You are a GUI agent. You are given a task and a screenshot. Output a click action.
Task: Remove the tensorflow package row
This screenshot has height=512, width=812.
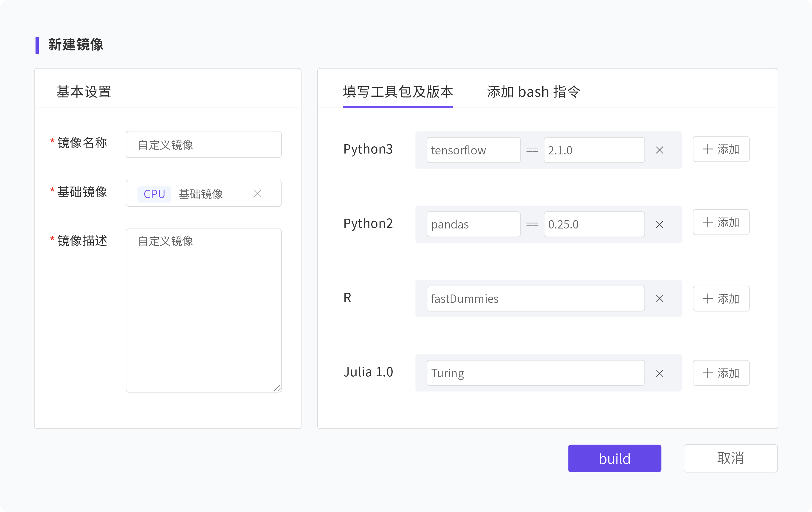click(659, 150)
